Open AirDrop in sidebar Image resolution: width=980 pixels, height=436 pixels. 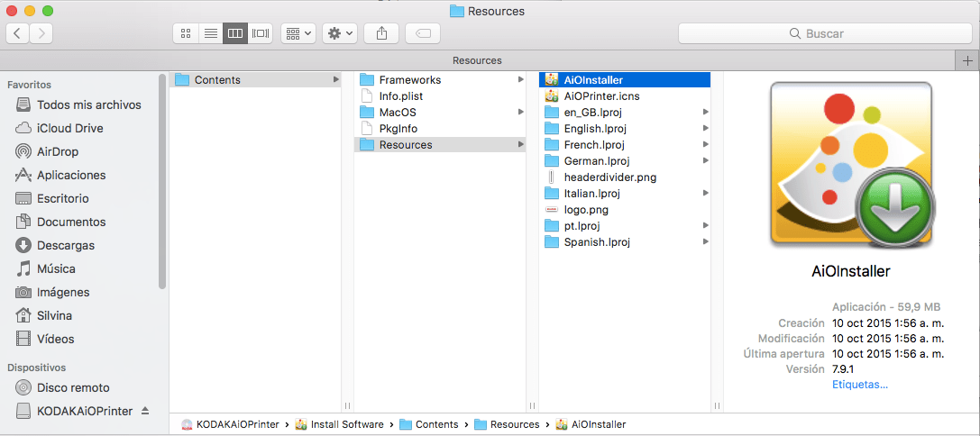point(58,151)
